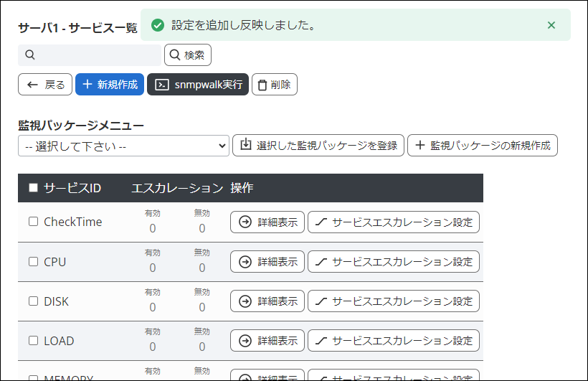The width and height of the screenshot is (588, 381).
Task: Click the plus icon on 監視パッケージの新規作成
Action: click(420, 145)
